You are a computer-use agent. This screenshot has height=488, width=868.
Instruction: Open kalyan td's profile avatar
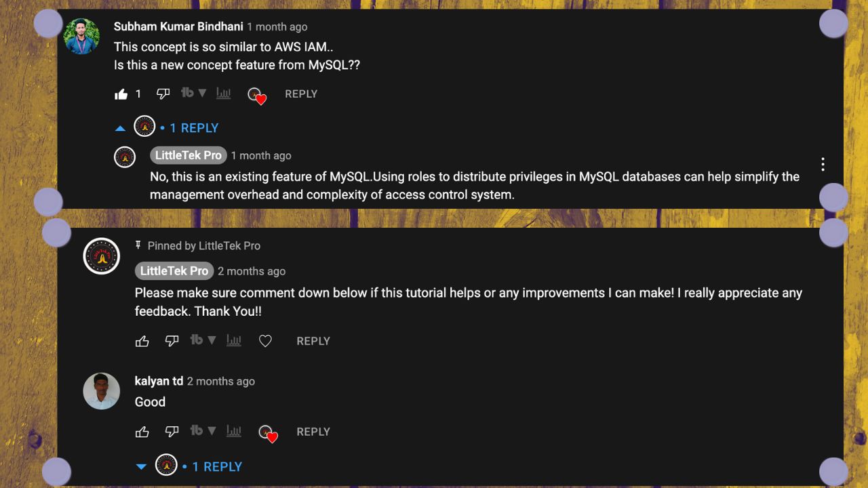click(102, 391)
